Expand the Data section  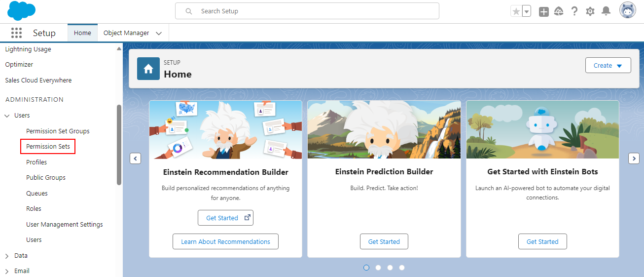7,256
